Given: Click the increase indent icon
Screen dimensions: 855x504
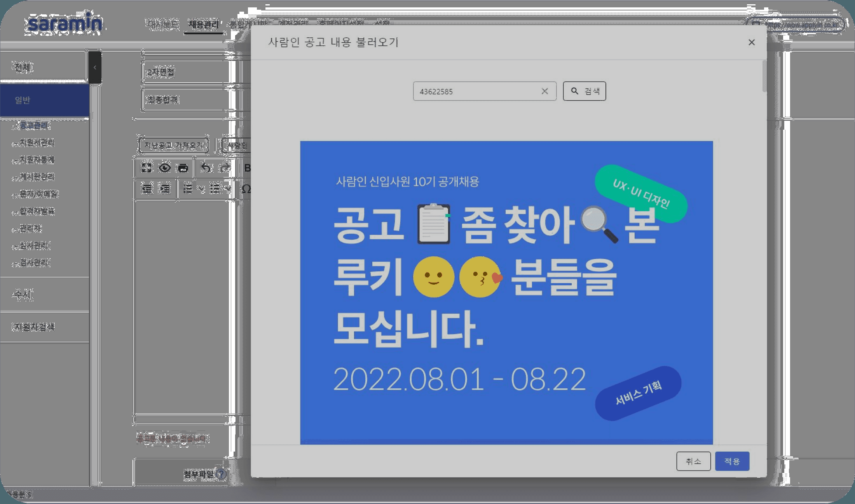Looking at the screenshot, I should (165, 189).
